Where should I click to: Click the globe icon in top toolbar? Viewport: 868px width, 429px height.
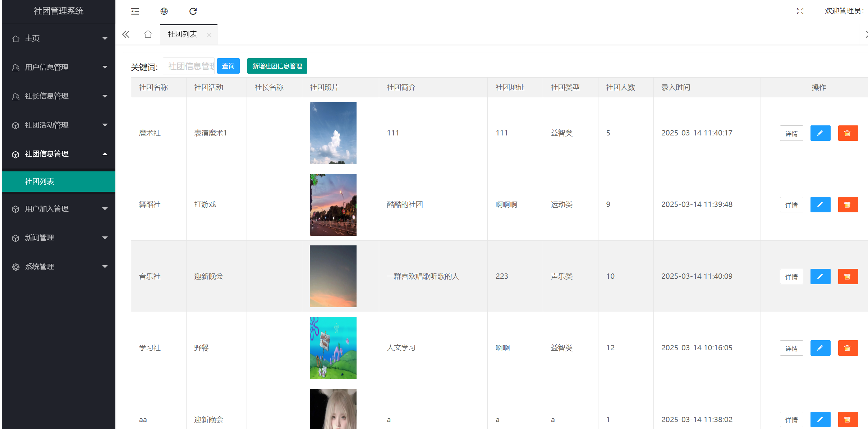(x=164, y=11)
